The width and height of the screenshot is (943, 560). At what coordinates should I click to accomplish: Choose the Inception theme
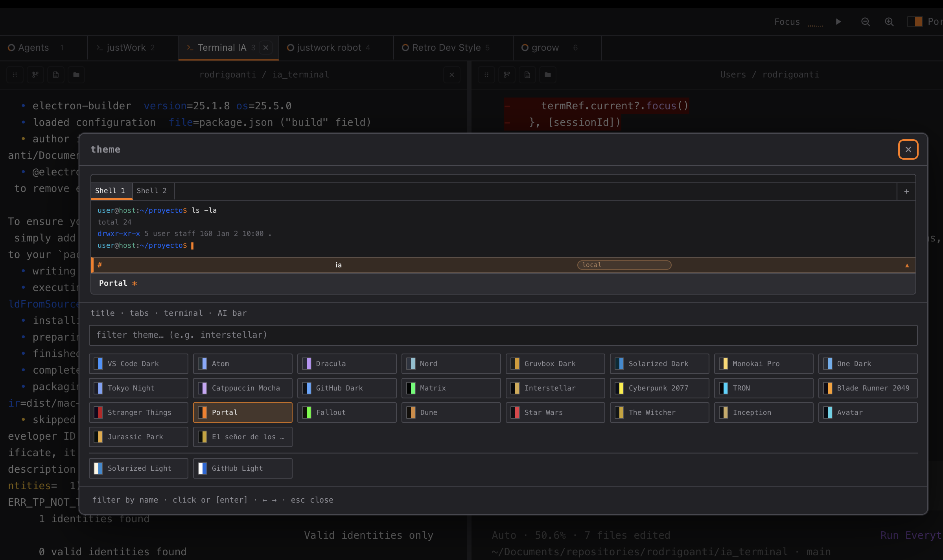click(764, 413)
